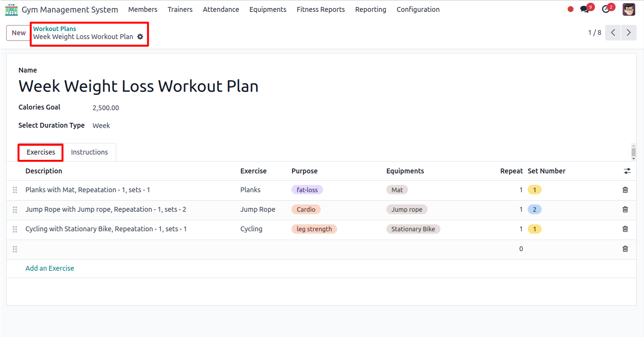Go back to Workout Plans breadcrumb

tap(54, 29)
